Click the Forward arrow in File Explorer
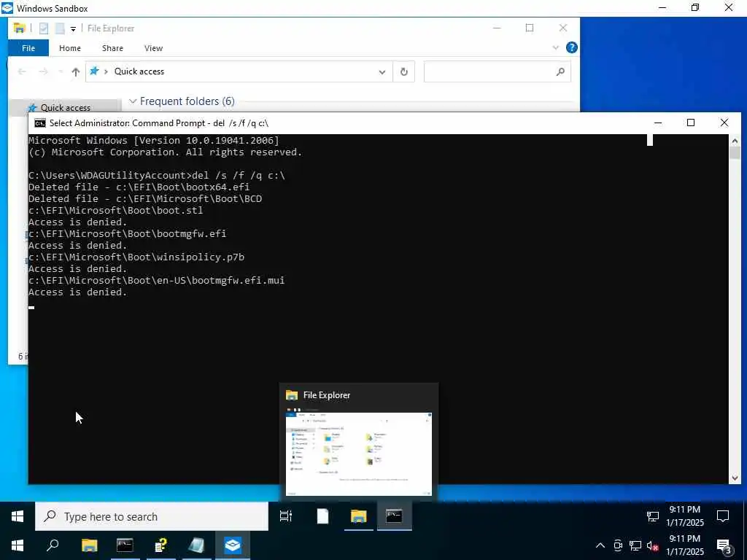Viewport: 747px width, 560px height. point(43,72)
